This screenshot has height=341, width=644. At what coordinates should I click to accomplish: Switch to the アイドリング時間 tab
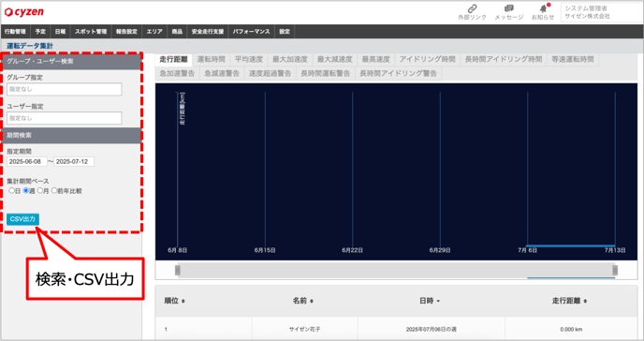click(427, 59)
